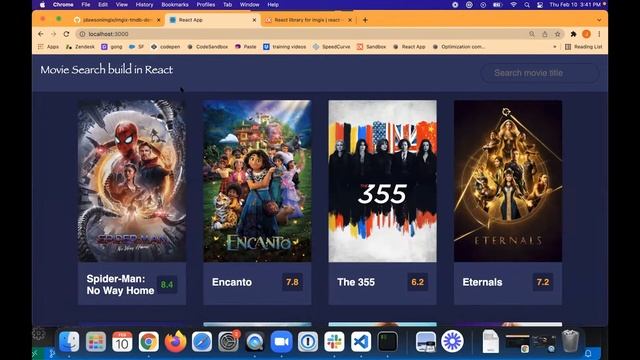Click the share icon in address bar
640x360 pixels.
point(545,34)
